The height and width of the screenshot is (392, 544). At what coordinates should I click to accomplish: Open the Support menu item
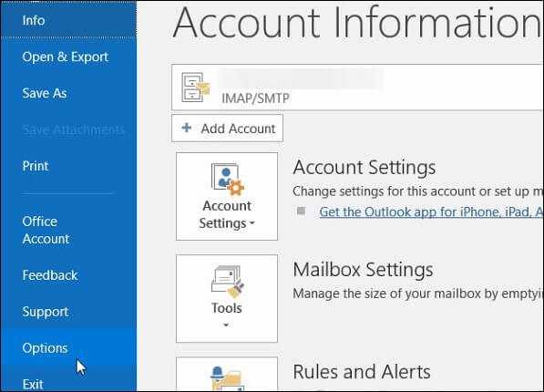[x=68, y=312]
